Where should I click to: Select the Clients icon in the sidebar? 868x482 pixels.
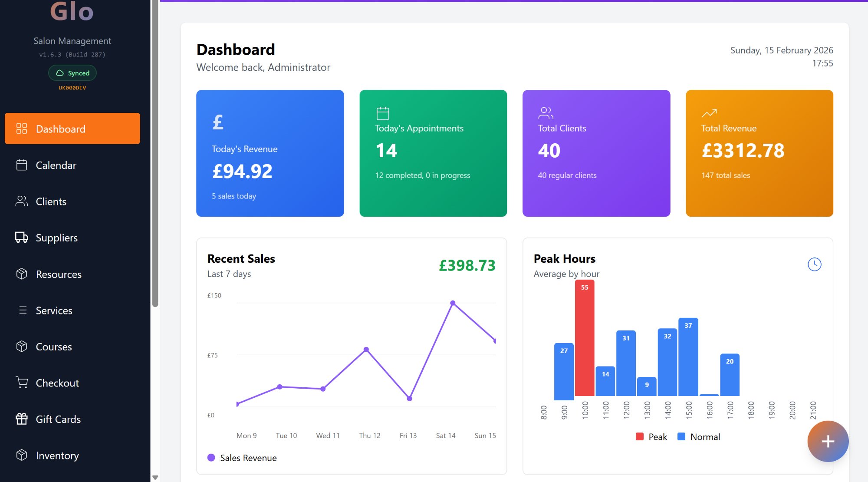coord(21,201)
